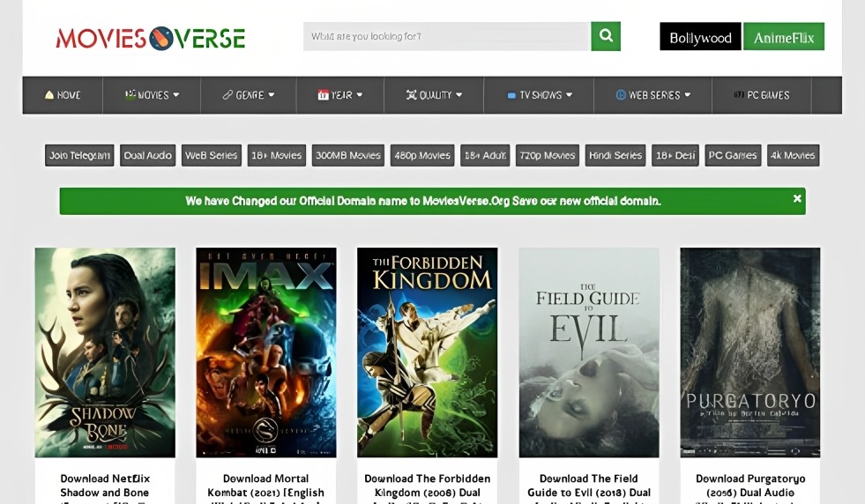
Task: Click the 18+ Movies tag
Action: point(276,155)
